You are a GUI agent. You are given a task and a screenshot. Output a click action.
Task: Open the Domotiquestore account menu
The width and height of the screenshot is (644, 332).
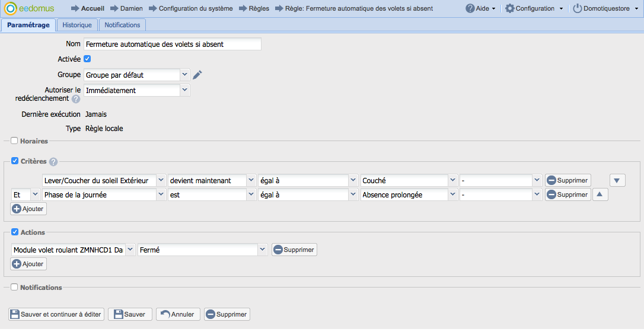pos(605,8)
